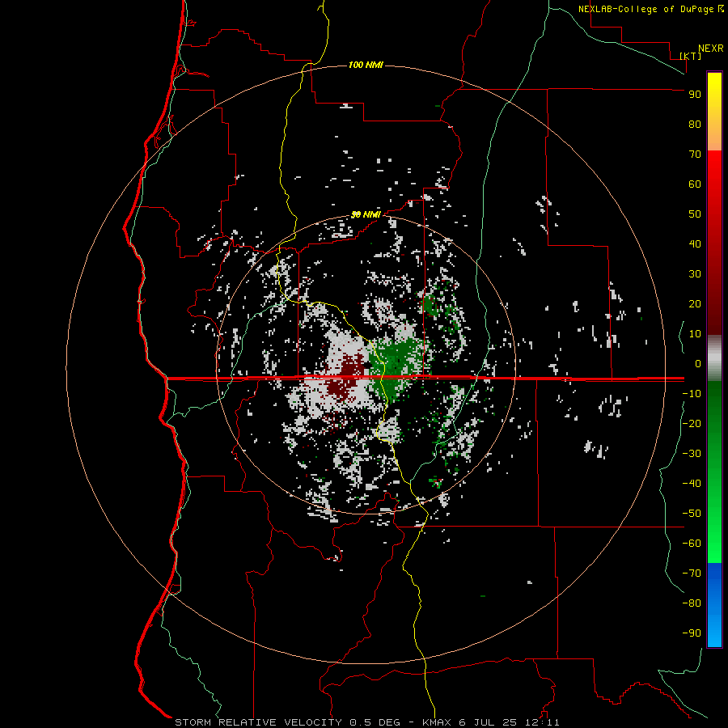Pick the green inbound segment of color bar
Viewport: 728px width, 728px height.
tap(714, 472)
